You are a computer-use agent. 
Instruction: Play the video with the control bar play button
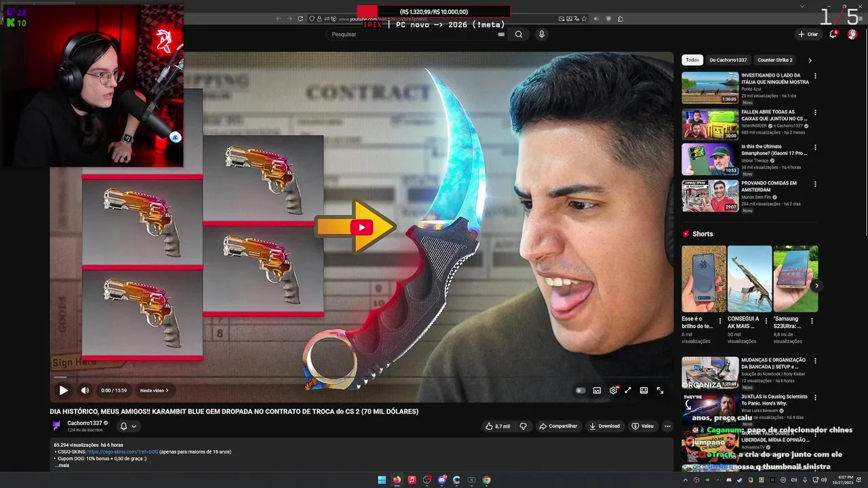(x=63, y=390)
